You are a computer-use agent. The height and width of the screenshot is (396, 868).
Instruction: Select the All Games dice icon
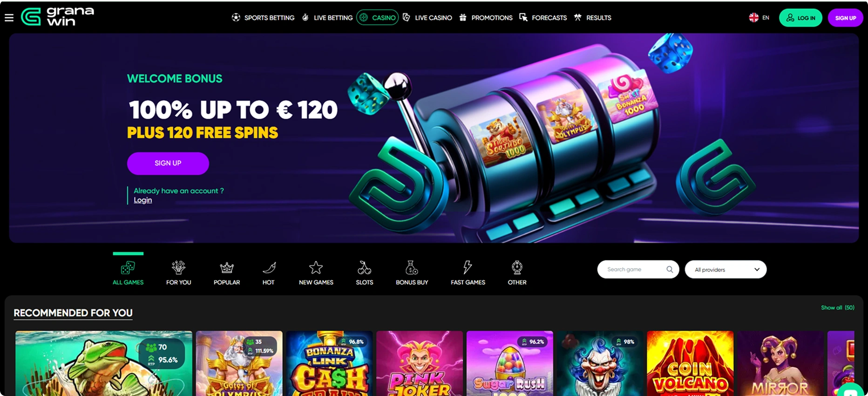(128, 267)
